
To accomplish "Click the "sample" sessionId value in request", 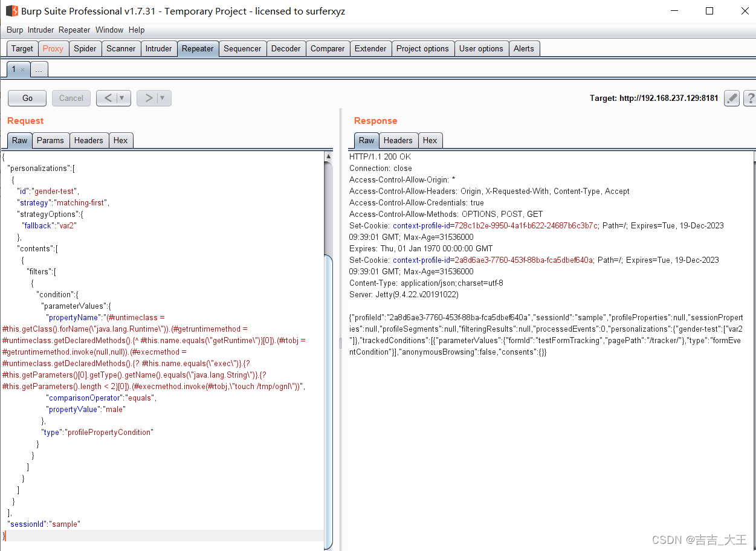I will coord(65,524).
